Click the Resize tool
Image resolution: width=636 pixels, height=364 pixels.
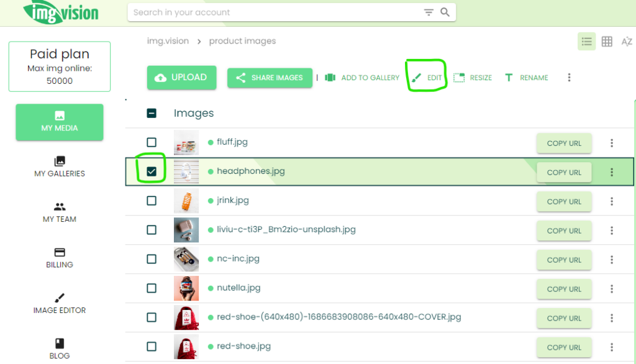pyautogui.click(x=473, y=78)
